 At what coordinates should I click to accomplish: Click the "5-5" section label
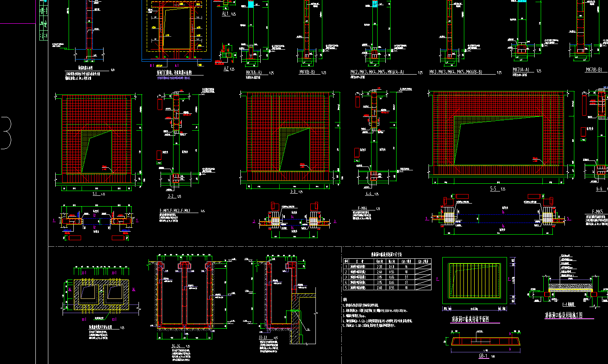(x=494, y=189)
